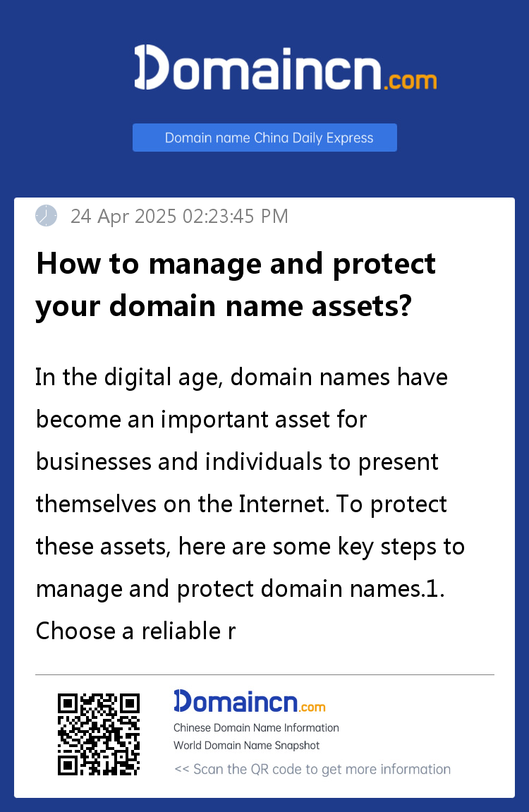Click the large Domaincn.com header logo

tap(285, 67)
